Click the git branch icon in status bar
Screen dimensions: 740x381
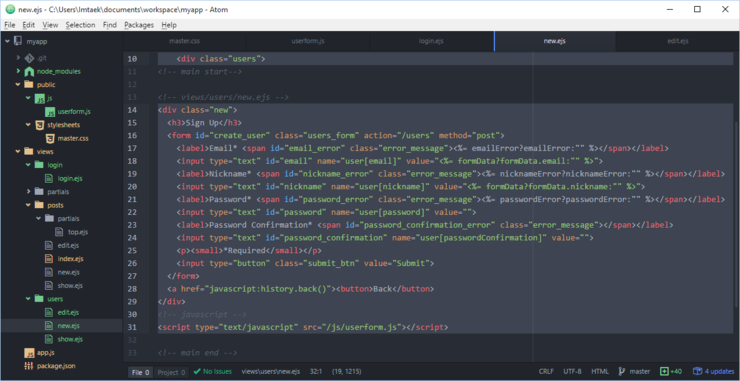(622, 372)
